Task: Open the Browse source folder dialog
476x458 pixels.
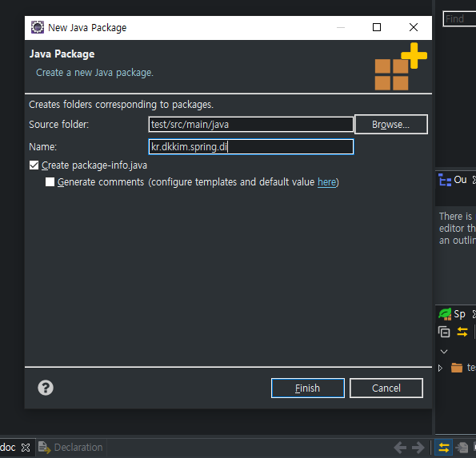Action: click(x=391, y=125)
